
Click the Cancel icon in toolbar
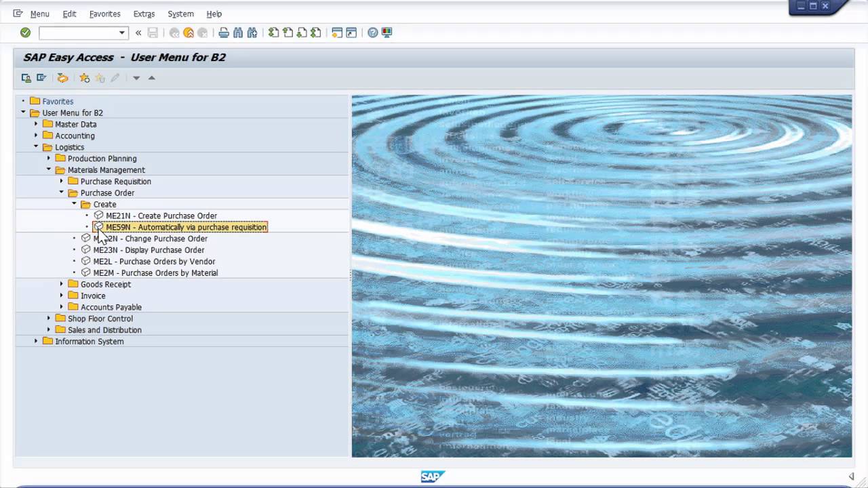coord(202,33)
